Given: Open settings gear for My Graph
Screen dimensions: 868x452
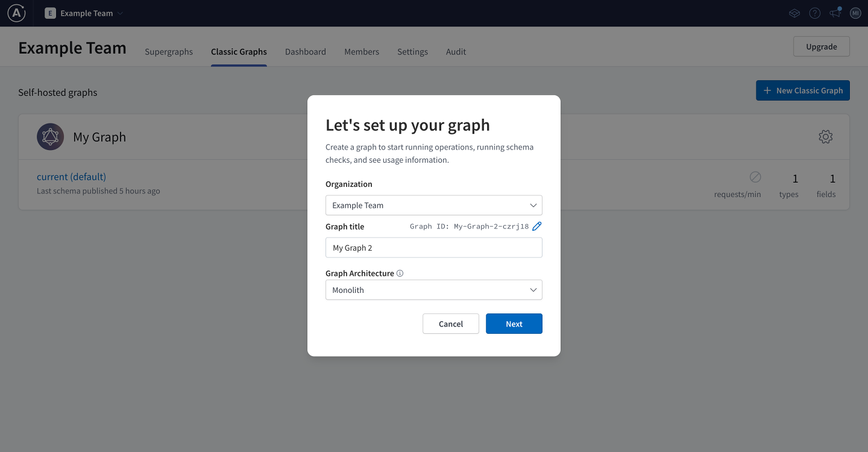Looking at the screenshot, I should coord(825,137).
